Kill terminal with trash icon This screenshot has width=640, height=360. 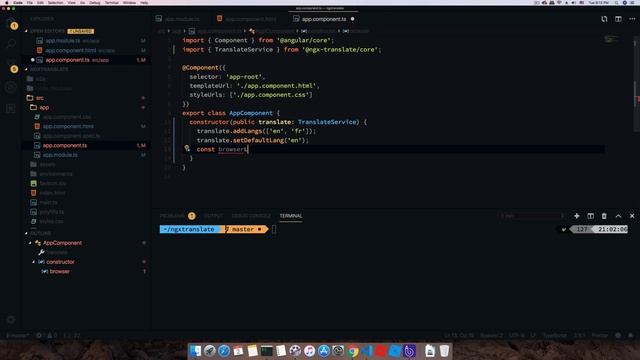(x=604, y=216)
